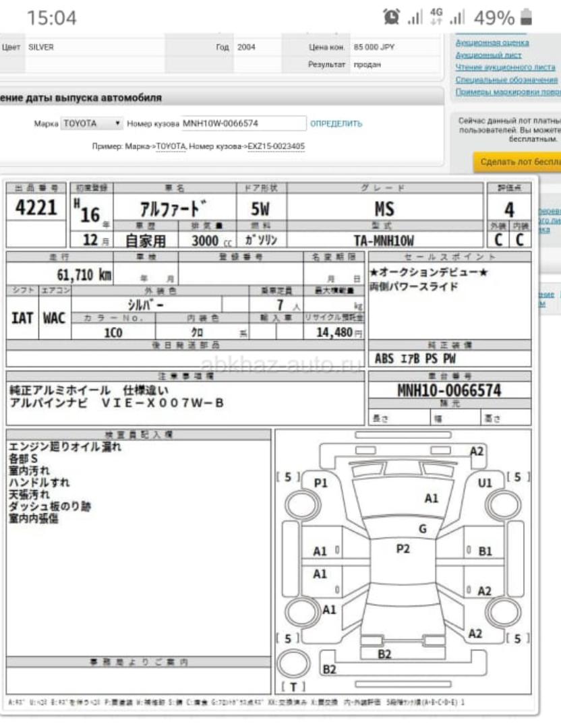Tap the battery icon in status bar

tap(527, 18)
